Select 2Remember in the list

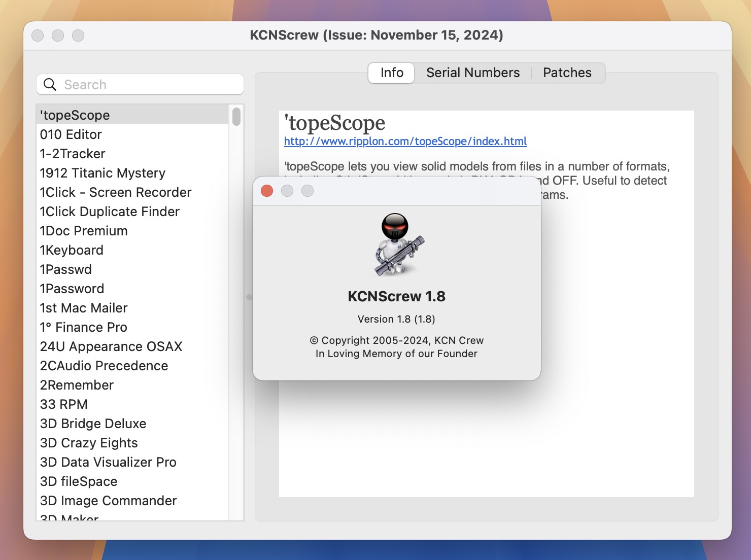tap(133, 385)
